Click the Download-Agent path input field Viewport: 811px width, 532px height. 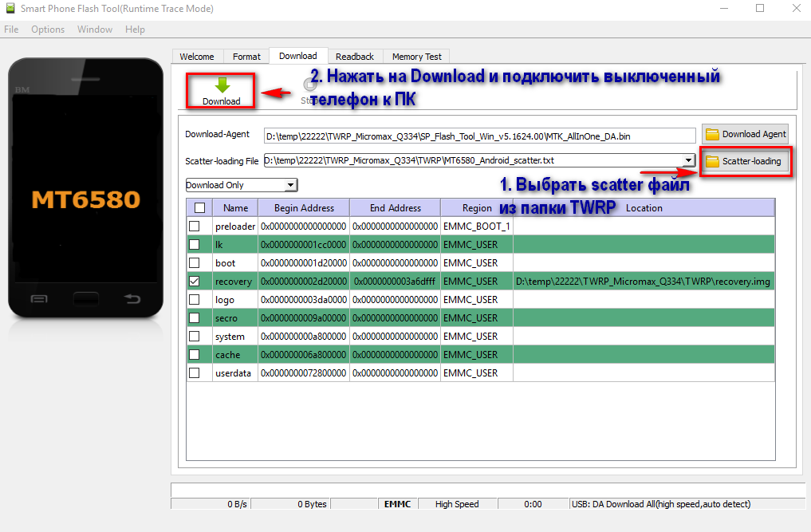tap(479, 136)
